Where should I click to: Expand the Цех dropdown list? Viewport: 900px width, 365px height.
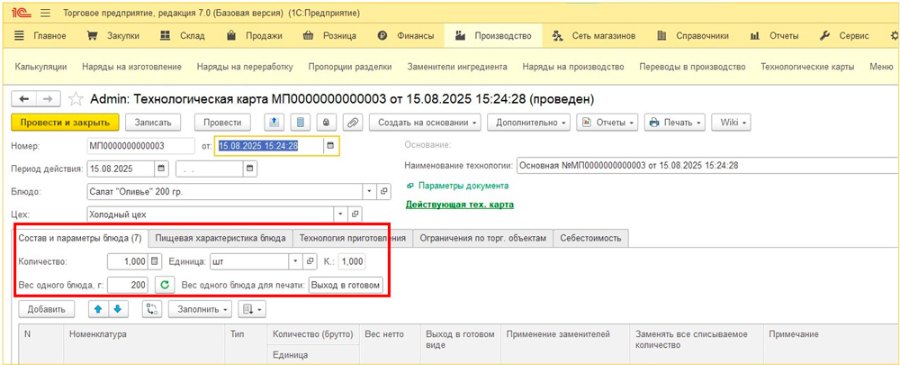pyautogui.click(x=341, y=215)
